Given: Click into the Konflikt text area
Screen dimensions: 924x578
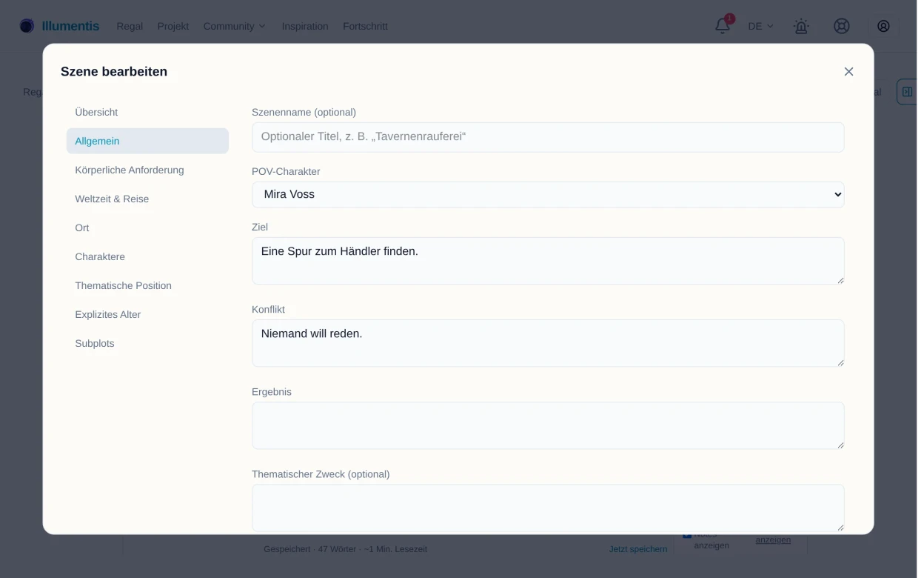Looking at the screenshot, I should (x=548, y=343).
